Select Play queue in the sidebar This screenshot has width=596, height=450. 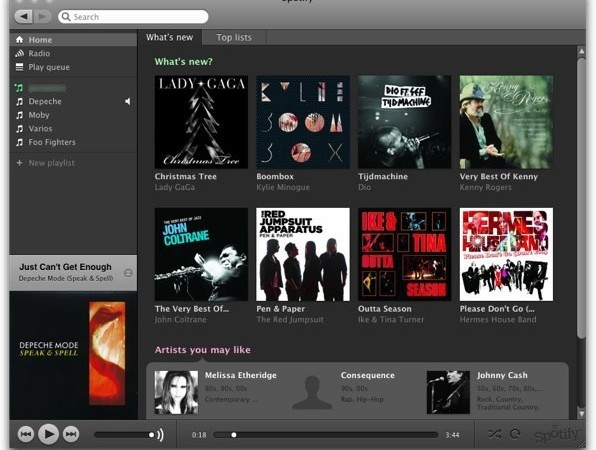pyautogui.click(x=73, y=67)
